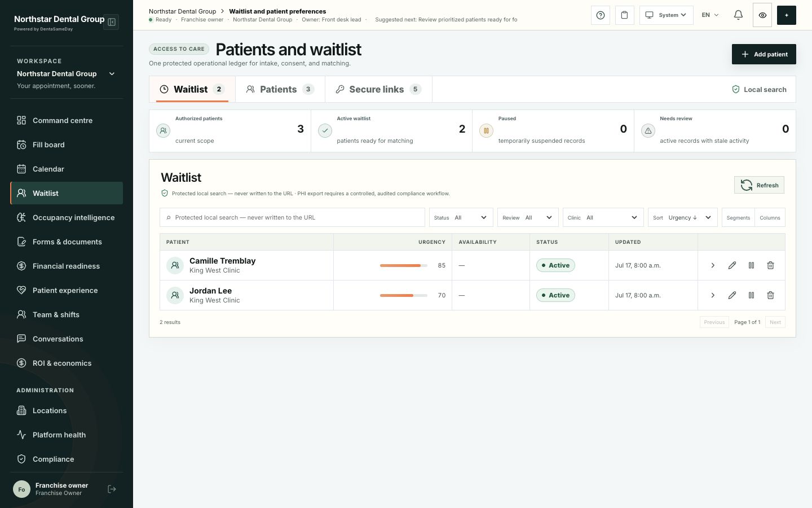Switch to the Patients tab

280,89
